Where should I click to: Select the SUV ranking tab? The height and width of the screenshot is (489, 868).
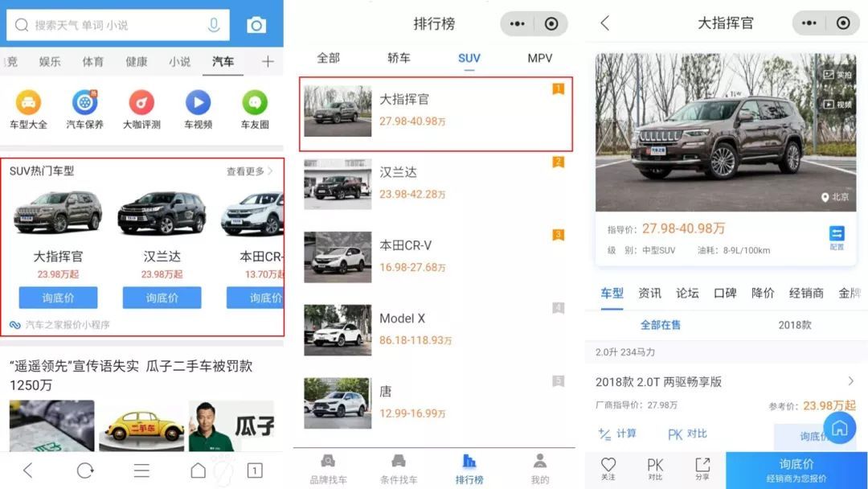(x=469, y=58)
